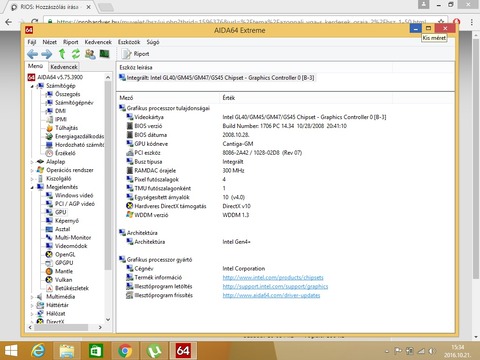Viewport: 480px width, 360px height.
Task: Refresh with the green circular arrows icon
Action: click(76, 54)
